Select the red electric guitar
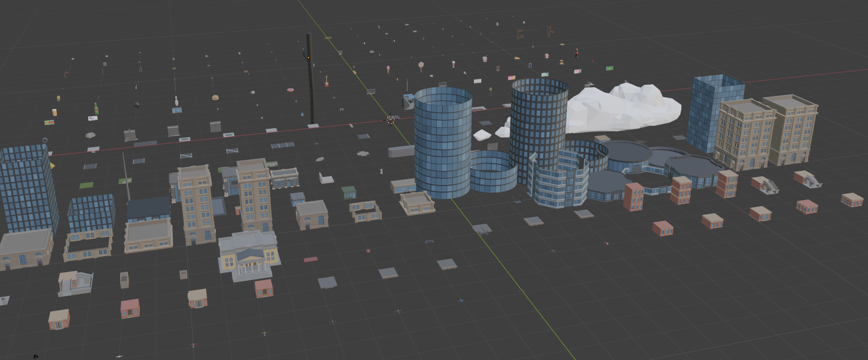This screenshot has height=360, width=868. click(326, 81)
